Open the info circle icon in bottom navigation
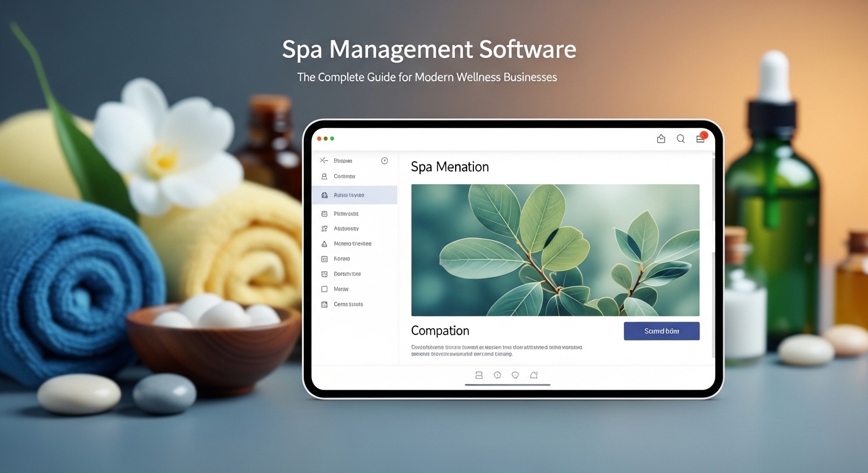The width and height of the screenshot is (868, 473). 497,374
